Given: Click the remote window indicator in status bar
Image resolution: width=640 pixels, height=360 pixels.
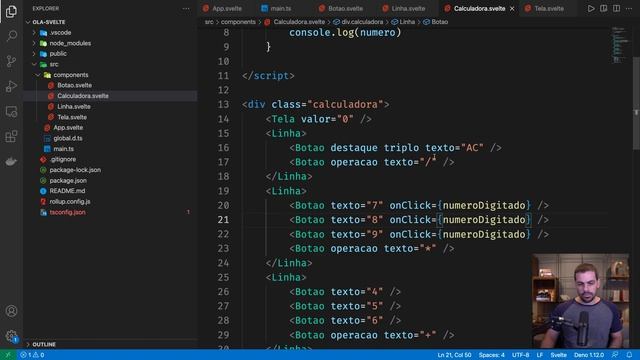Looking at the screenshot, I should [8, 355].
